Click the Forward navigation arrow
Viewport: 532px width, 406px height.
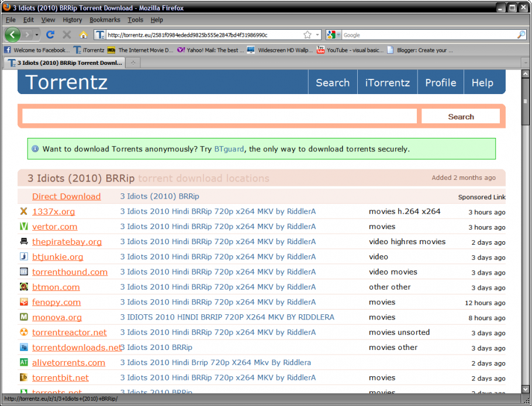pyautogui.click(x=27, y=34)
